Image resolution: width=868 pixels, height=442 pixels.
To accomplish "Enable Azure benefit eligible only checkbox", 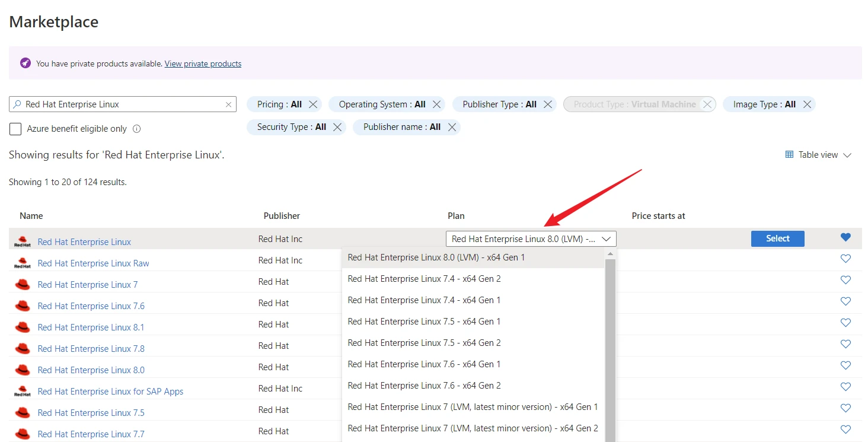I will (x=16, y=129).
